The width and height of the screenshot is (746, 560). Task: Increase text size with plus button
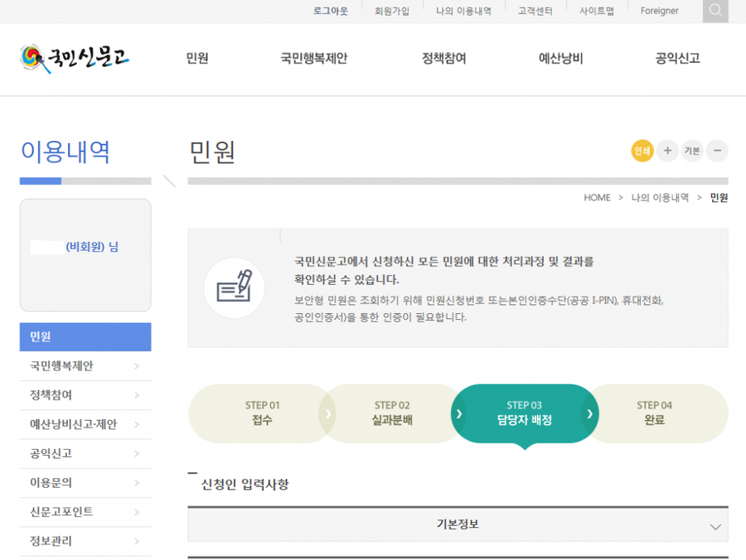667,151
